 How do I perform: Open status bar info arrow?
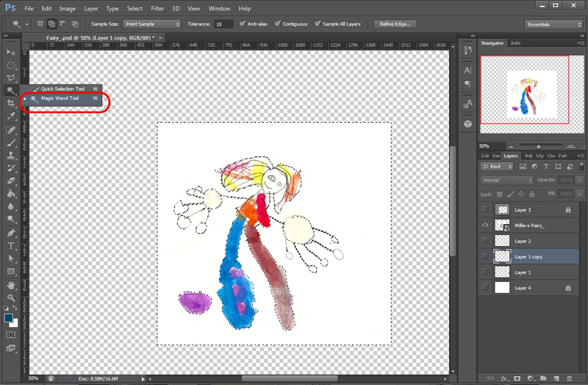tap(143, 379)
